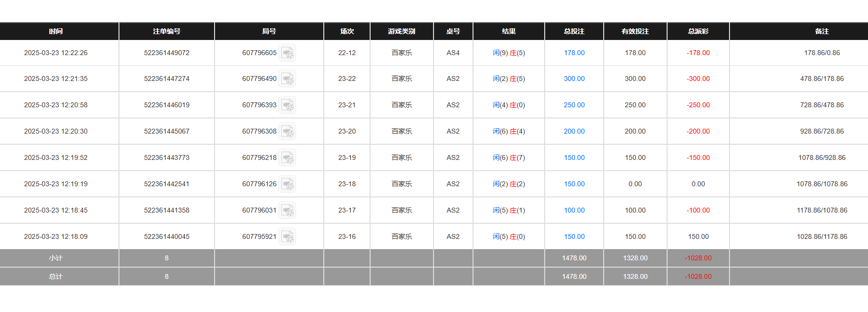
Task: Click the blue 178.00 total bet amount
Action: (x=574, y=53)
